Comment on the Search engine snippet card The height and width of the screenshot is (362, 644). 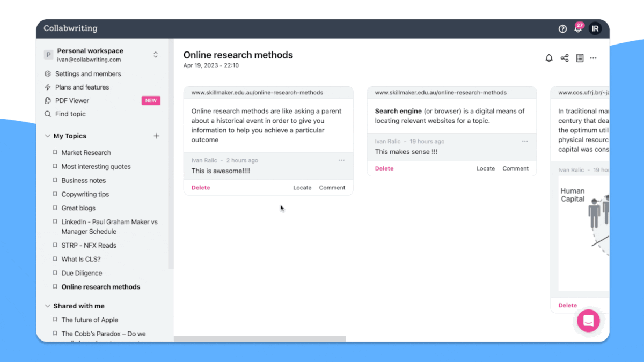pos(516,168)
